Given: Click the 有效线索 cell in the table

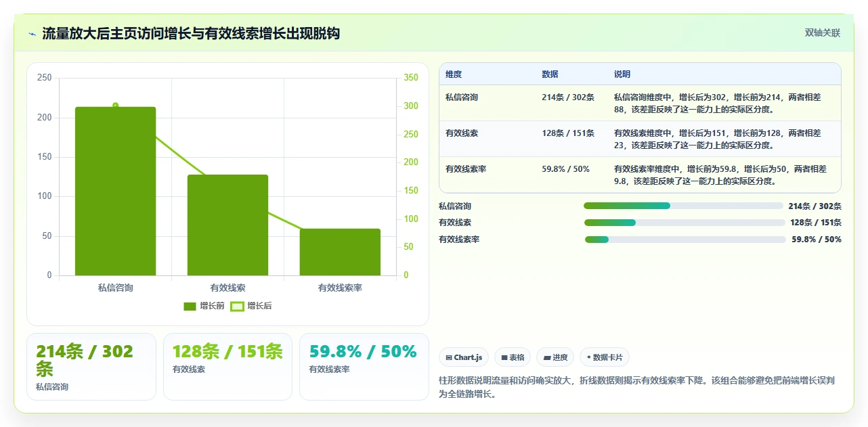Looking at the screenshot, I should pos(462,133).
